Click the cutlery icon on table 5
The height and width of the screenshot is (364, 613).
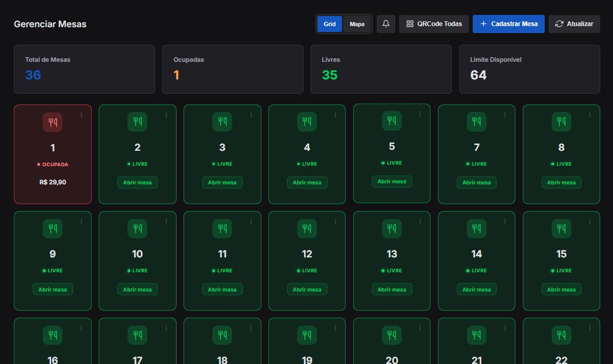[x=392, y=121]
